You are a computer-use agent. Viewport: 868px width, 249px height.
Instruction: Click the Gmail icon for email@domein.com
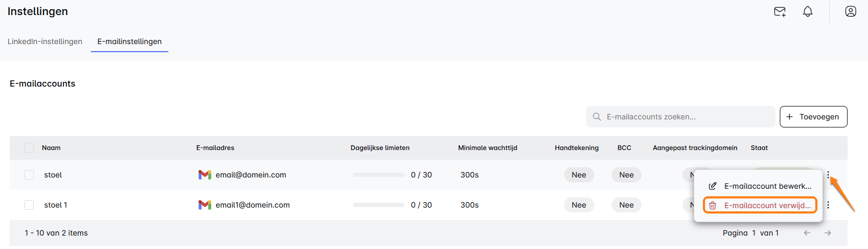pyautogui.click(x=205, y=175)
